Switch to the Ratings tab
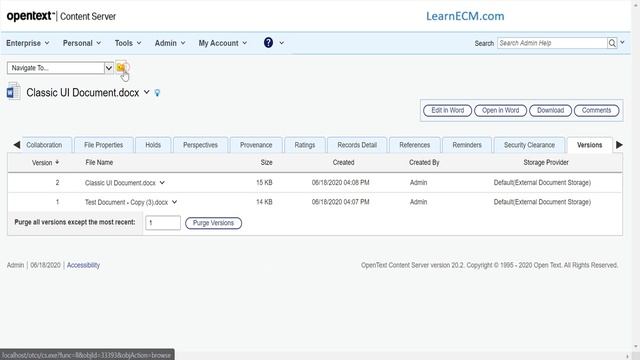Viewport: 640px width, 360px height. [305, 145]
